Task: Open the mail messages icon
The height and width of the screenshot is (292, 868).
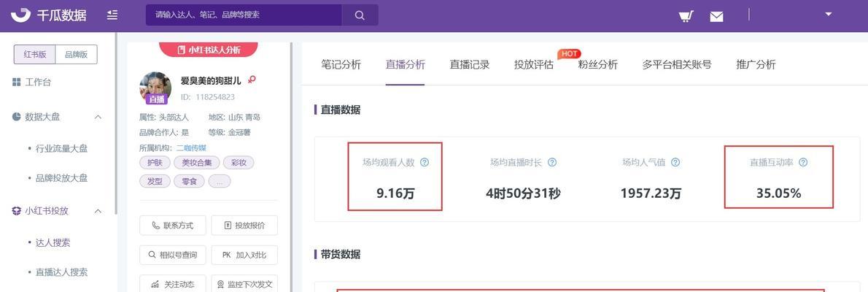Action: point(716,17)
